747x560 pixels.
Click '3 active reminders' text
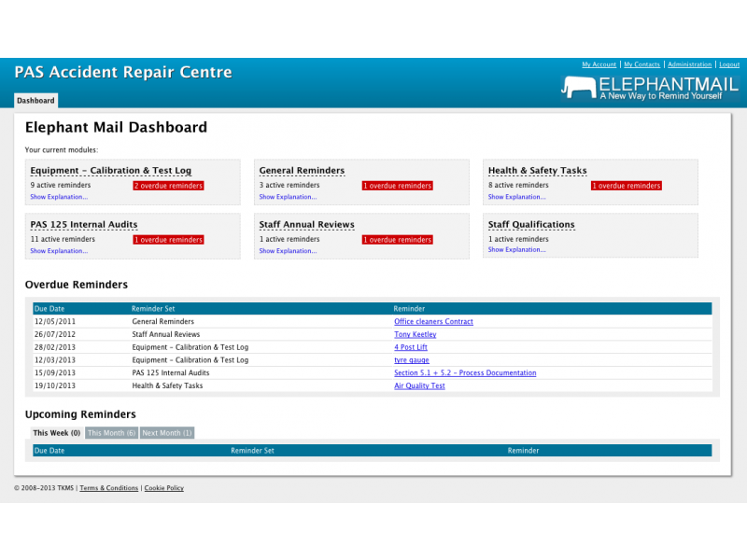pos(289,185)
